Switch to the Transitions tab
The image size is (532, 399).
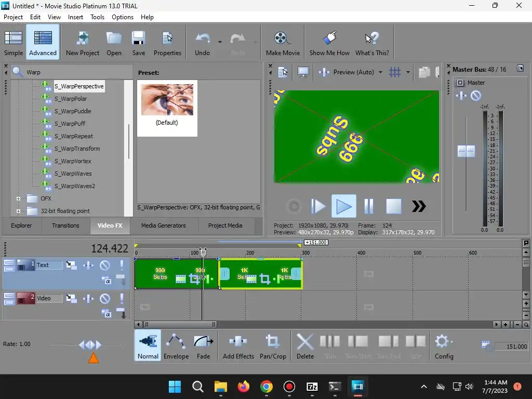click(x=65, y=225)
